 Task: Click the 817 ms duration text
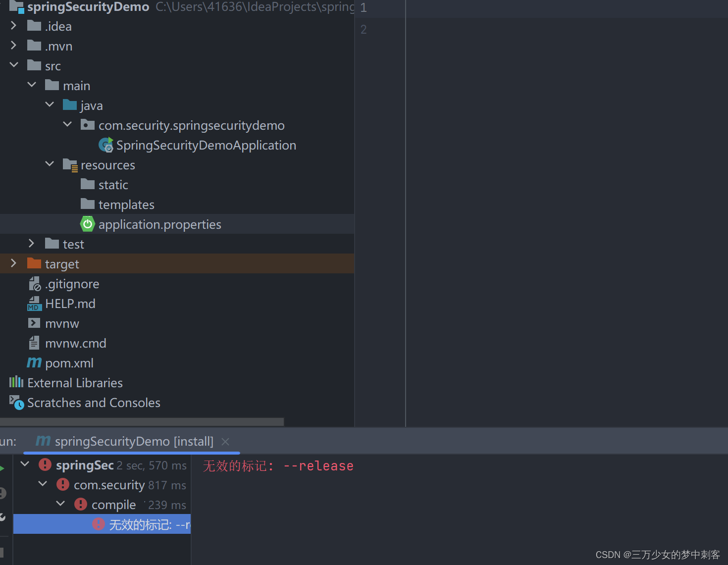click(x=167, y=485)
